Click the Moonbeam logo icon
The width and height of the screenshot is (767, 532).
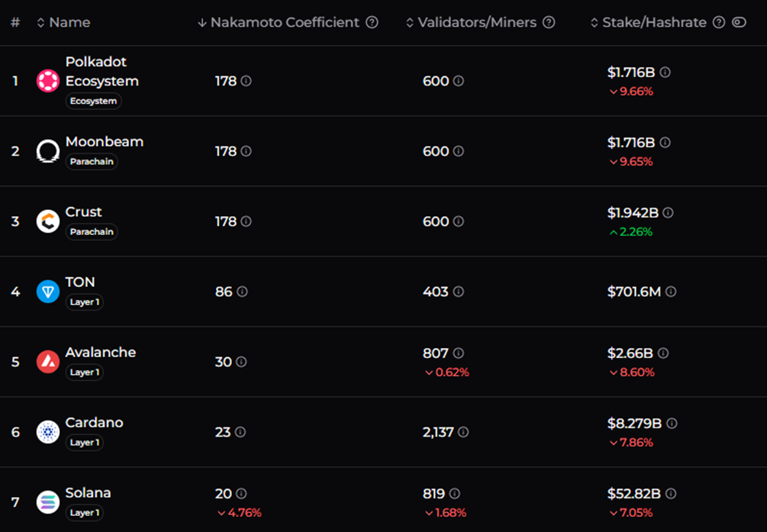point(48,151)
